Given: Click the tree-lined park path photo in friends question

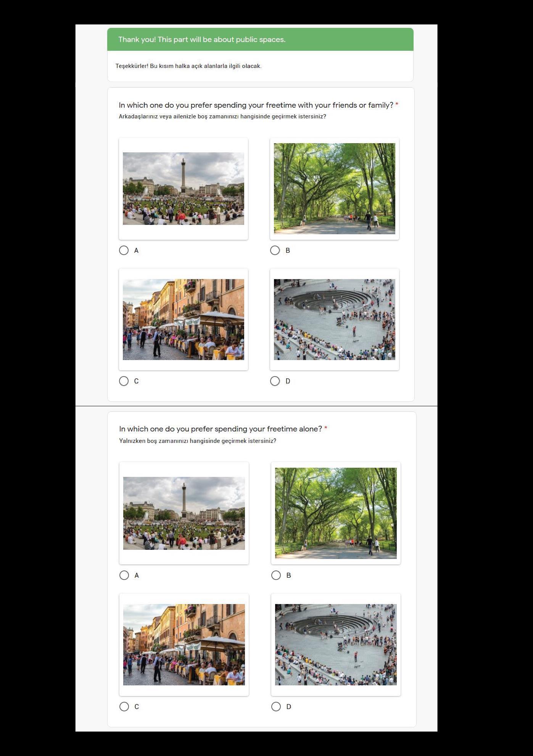Looking at the screenshot, I should click(x=335, y=189).
